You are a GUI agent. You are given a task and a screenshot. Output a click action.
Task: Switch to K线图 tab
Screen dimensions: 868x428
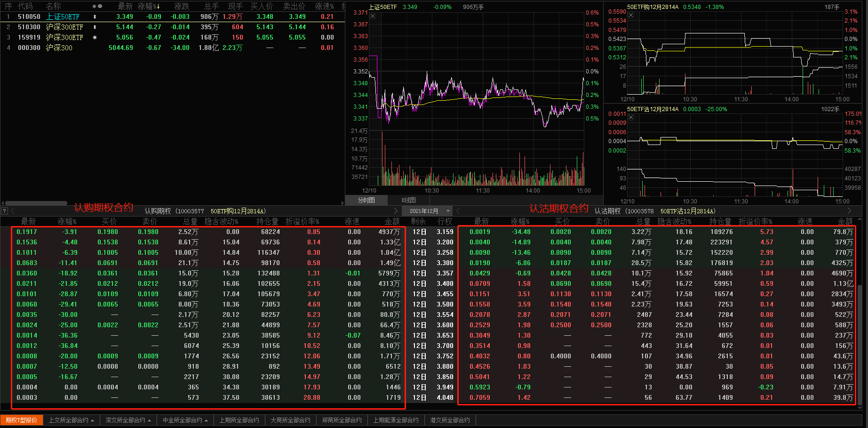(408, 200)
